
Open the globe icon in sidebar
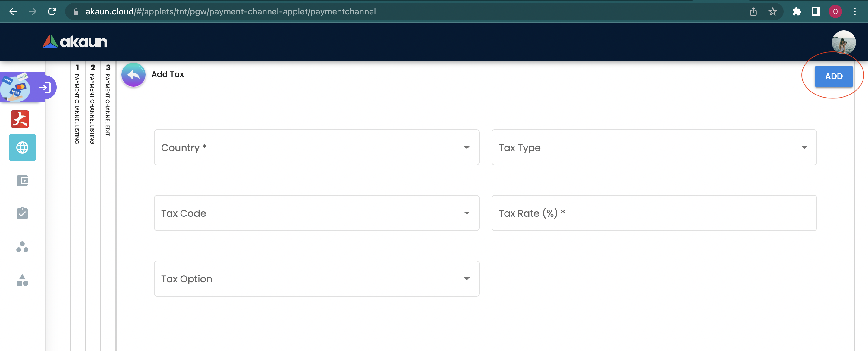[22, 148]
